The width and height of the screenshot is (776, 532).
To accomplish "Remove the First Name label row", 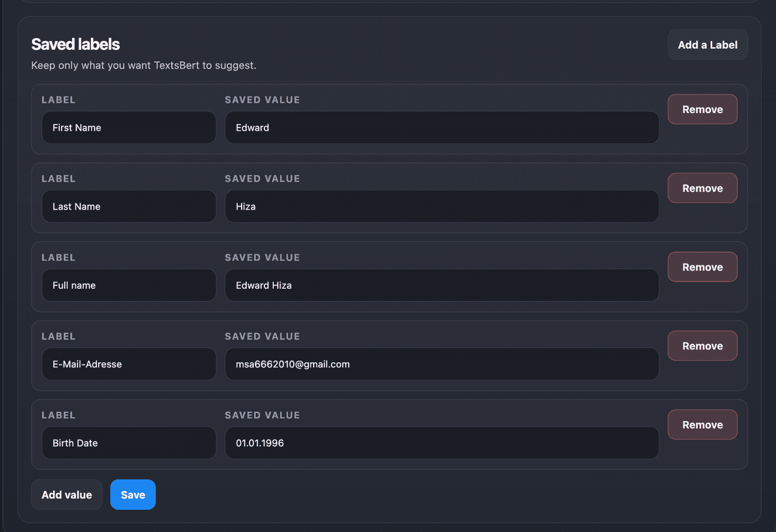I will pos(702,110).
